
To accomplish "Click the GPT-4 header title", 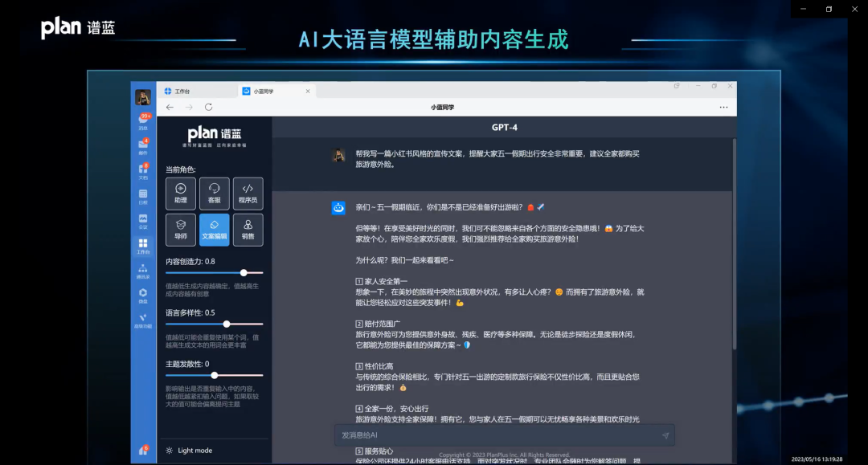I will point(504,127).
